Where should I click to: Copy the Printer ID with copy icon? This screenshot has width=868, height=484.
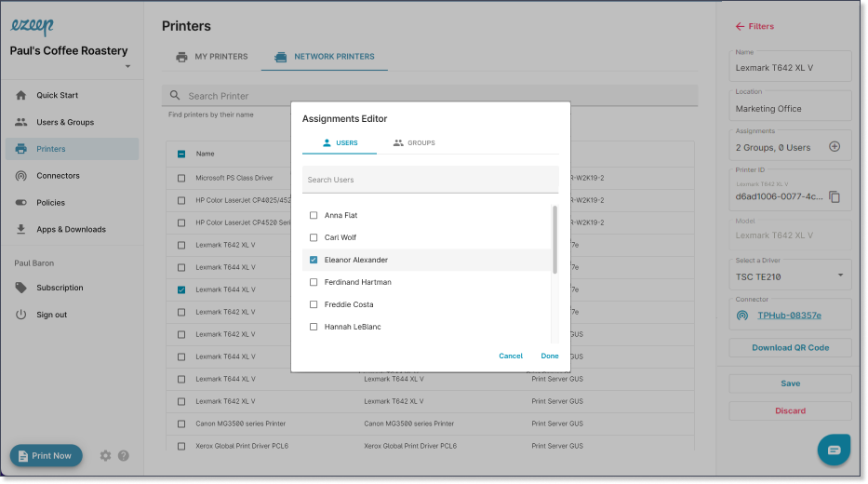click(x=835, y=196)
